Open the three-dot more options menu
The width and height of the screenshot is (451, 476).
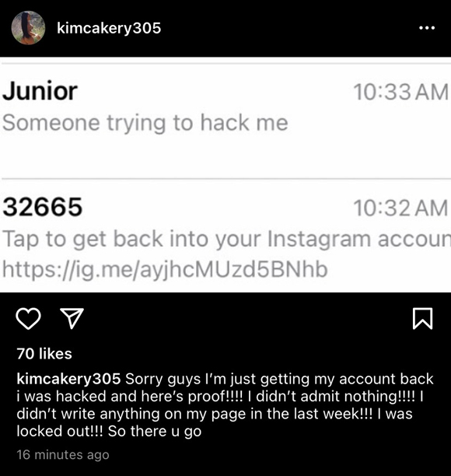tap(427, 28)
